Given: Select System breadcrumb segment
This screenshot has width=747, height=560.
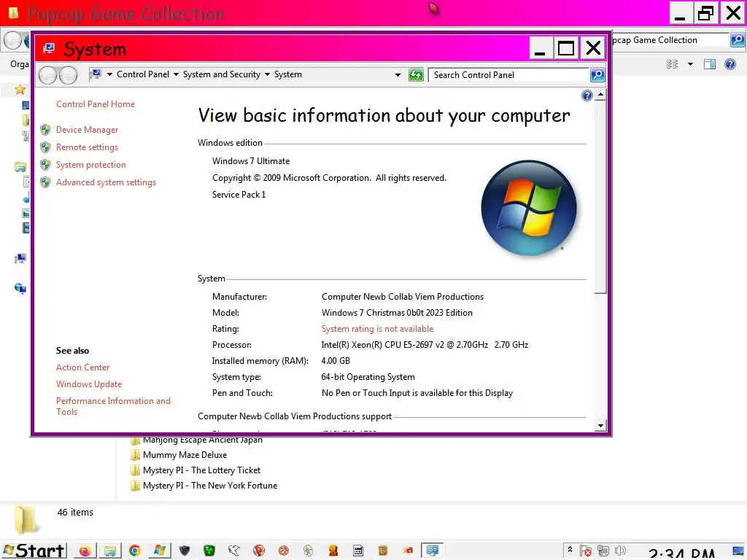Looking at the screenshot, I should (287, 74).
